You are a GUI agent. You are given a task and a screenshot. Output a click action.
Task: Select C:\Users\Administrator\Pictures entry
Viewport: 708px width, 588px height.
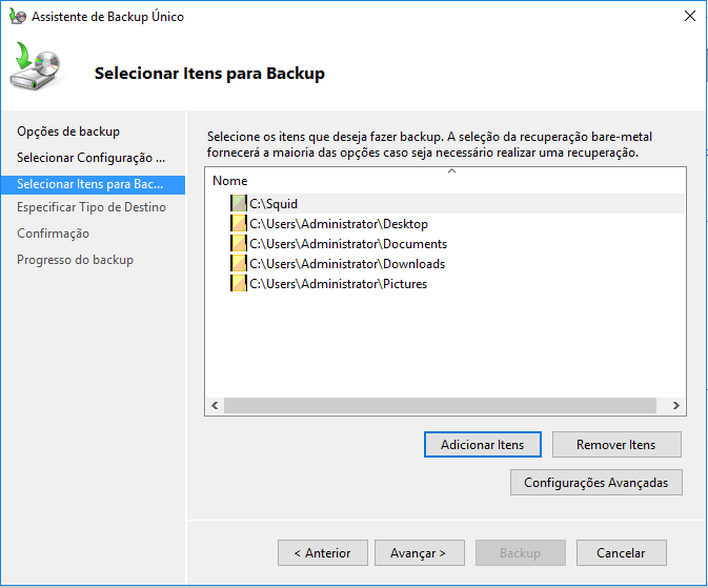point(338,284)
